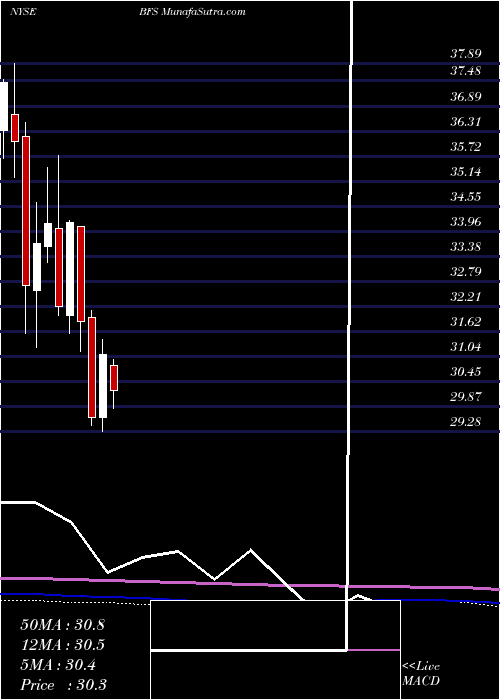The height and width of the screenshot is (700, 500).
Task: Select the 33.96 price level label
Action: coord(466,221)
